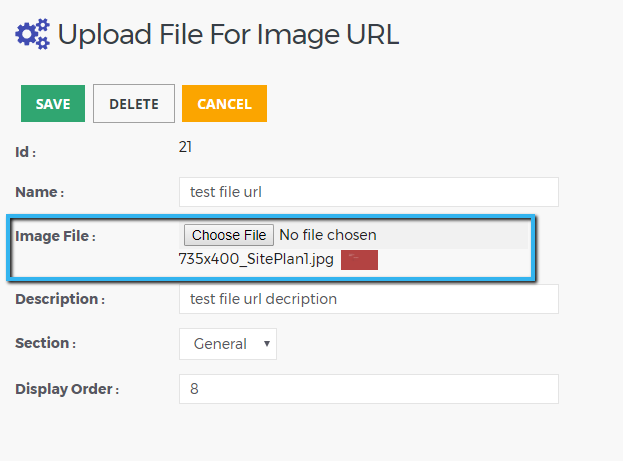Click the green SAVE button
Screen dimensions: 623x461
(x=53, y=103)
